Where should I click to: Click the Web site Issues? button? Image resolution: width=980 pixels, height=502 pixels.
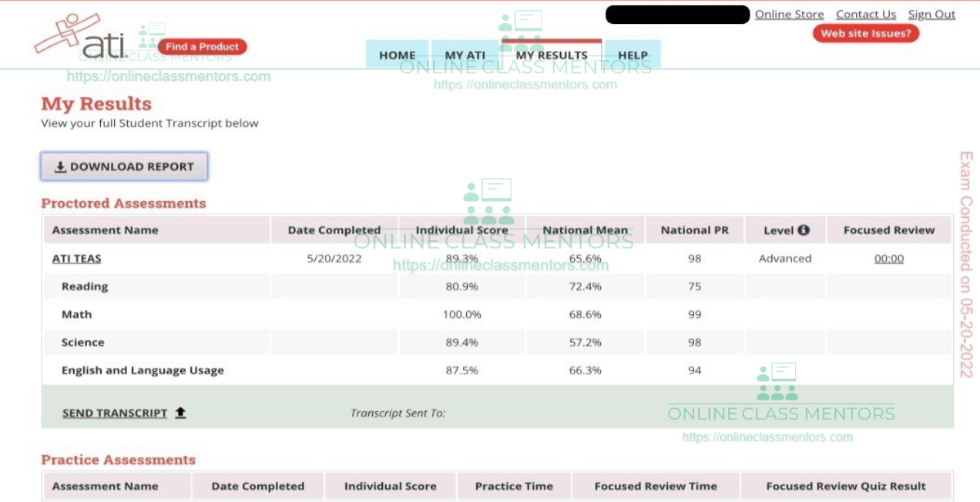pyautogui.click(x=865, y=33)
